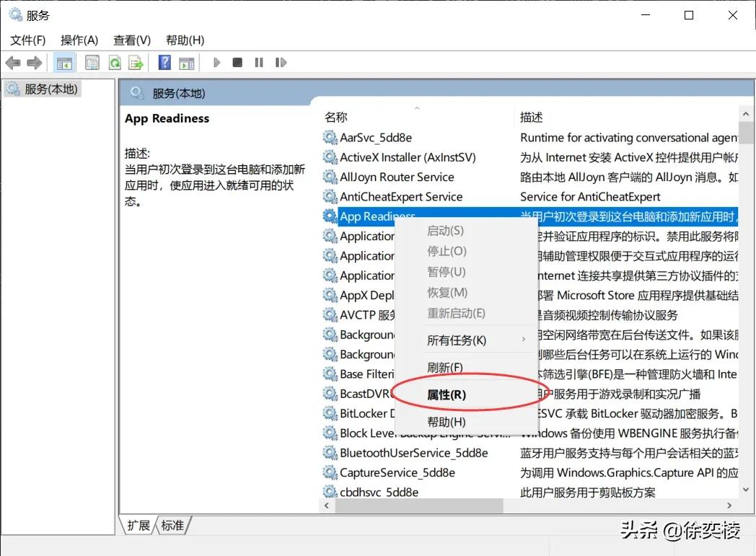Export the services list using toolbar icon
Viewport: 756px width, 556px height.
(x=135, y=62)
